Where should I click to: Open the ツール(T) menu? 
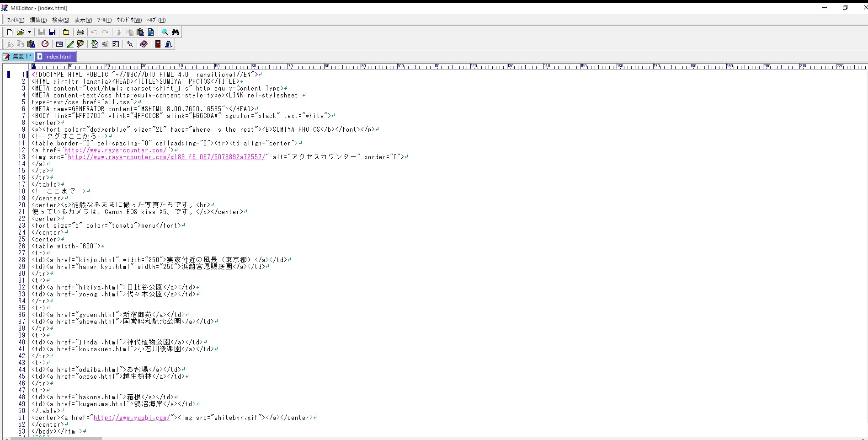(x=104, y=20)
